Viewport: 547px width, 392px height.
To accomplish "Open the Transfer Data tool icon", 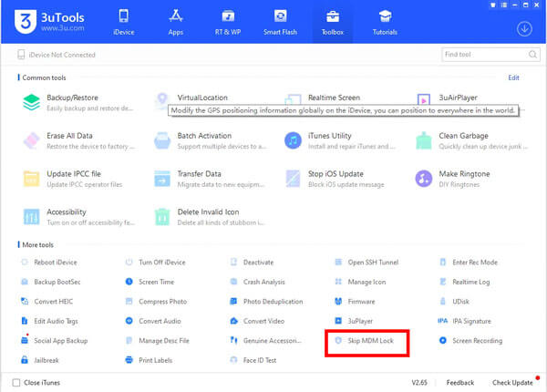I will 162,178.
